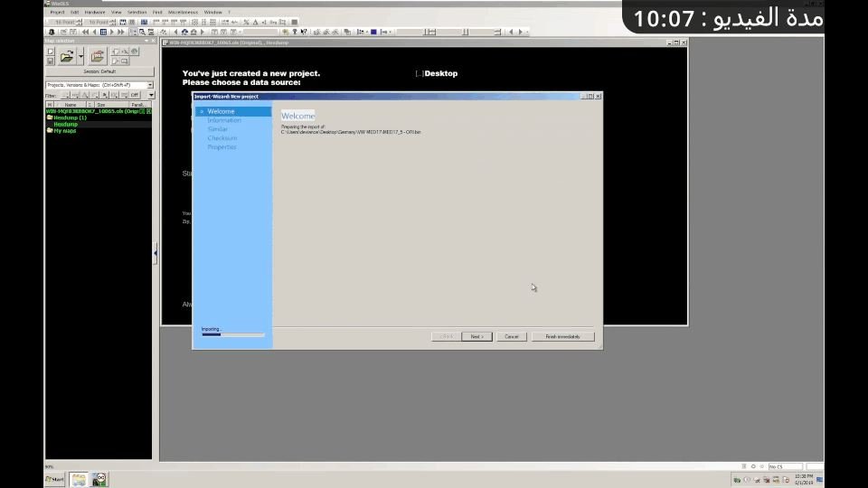
Task: Open the Miscellaneous menu
Action: (x=184, y=12)
